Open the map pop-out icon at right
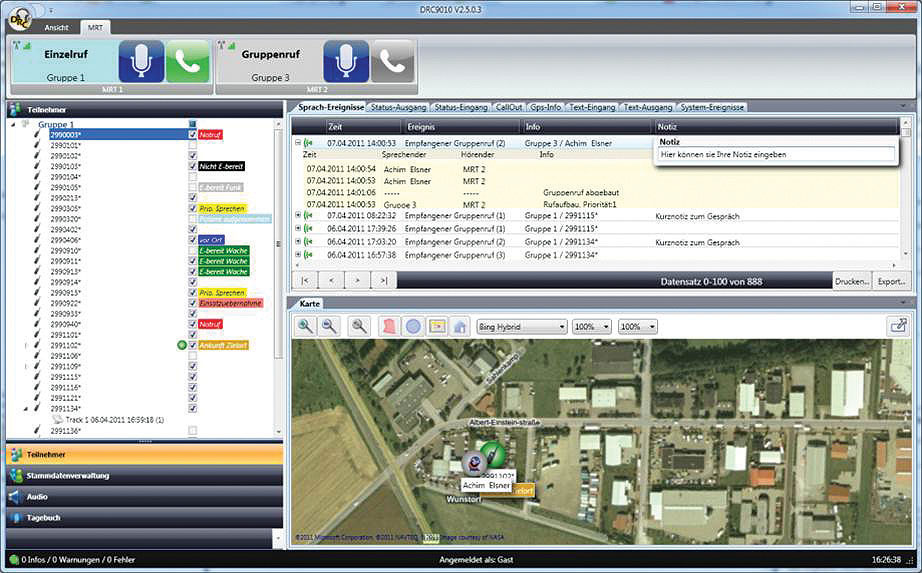Image resolution: width=922 pixels, height=573 pixels. pyautogui.click(x=897, y=326)
